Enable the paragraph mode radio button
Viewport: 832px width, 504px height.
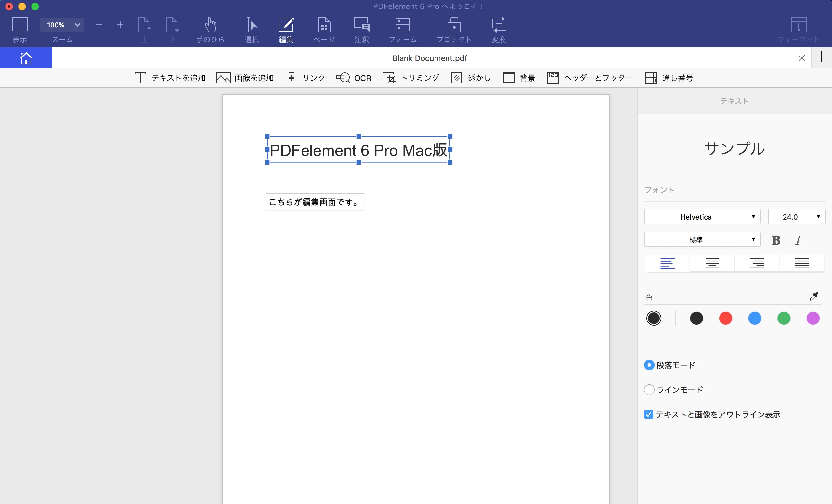click(x=648, y=364)
